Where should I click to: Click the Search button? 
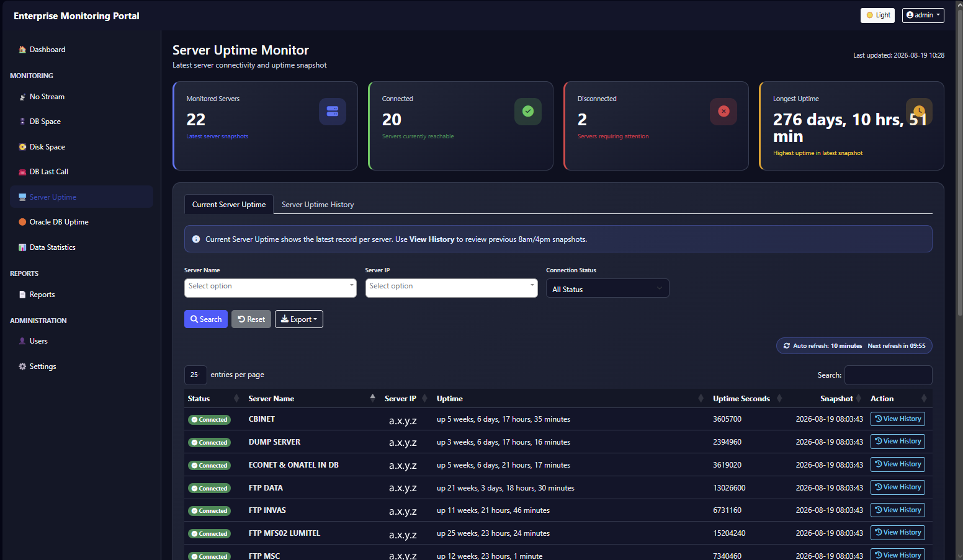tap(206, 319)
